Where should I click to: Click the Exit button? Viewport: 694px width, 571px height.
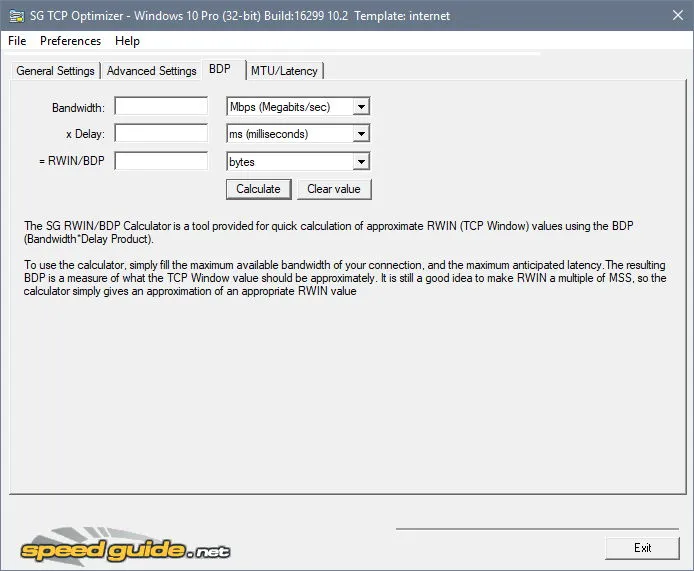642,548
